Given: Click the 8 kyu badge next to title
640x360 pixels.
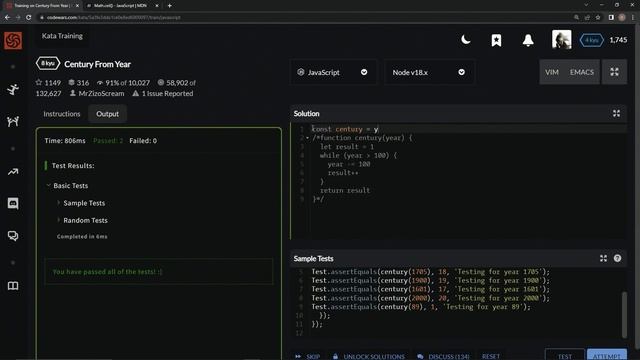Looking at the screenshot, I should coord(48,64).
